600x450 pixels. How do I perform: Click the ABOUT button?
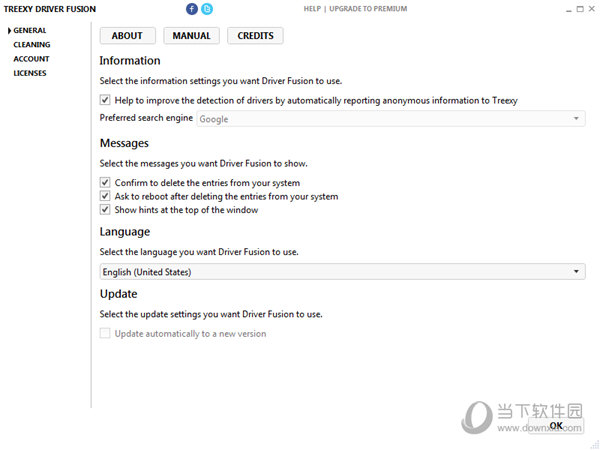127,36
